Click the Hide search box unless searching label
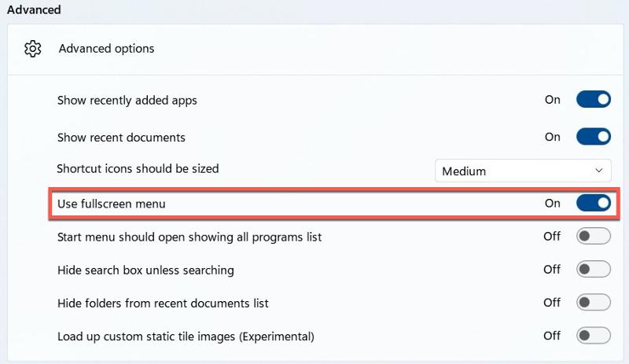629x364 pixels. point(145,270)
